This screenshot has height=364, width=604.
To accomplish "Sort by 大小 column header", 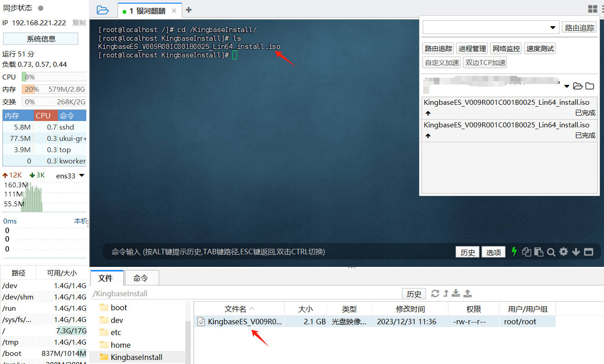I will point(306,309).
